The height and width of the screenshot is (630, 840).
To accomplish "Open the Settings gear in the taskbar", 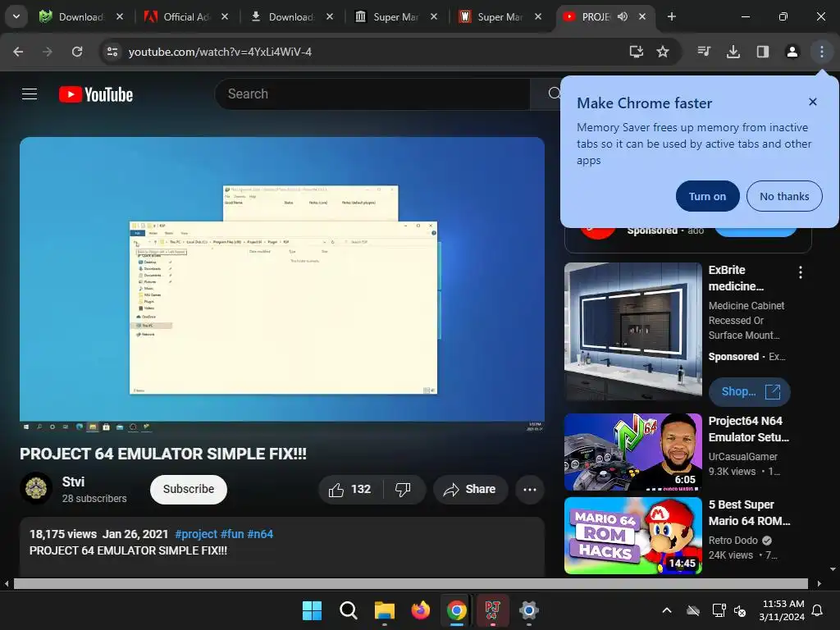I will pos(529,610).
